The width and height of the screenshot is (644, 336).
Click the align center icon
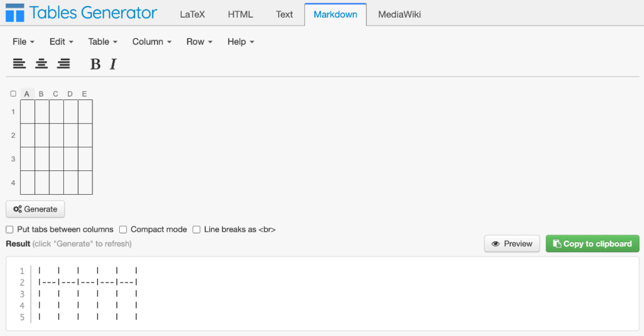click(x=41, y=64)
